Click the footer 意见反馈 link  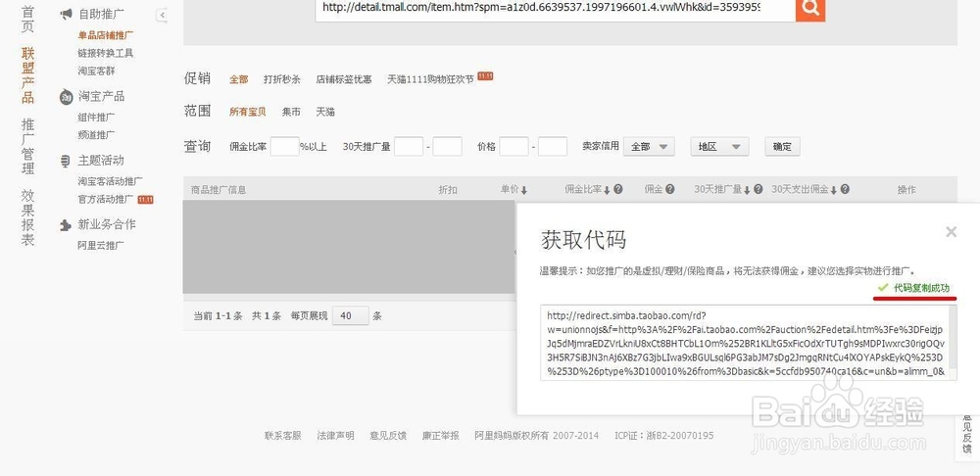(387, 436)
